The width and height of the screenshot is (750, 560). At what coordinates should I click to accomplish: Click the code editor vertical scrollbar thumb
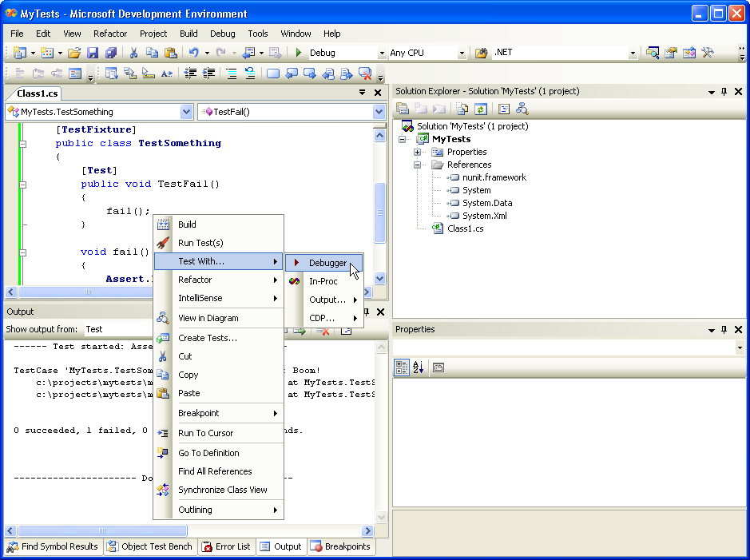pos(379,212)
